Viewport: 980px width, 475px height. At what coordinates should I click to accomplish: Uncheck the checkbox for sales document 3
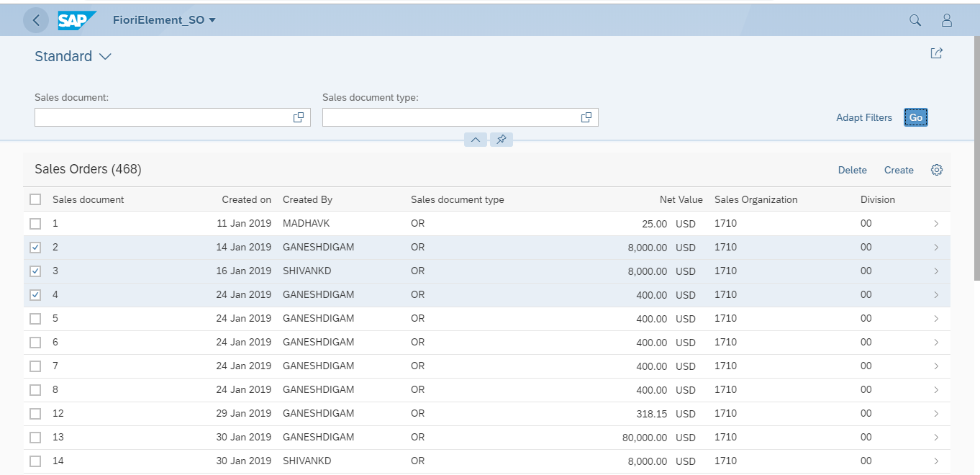35,271
